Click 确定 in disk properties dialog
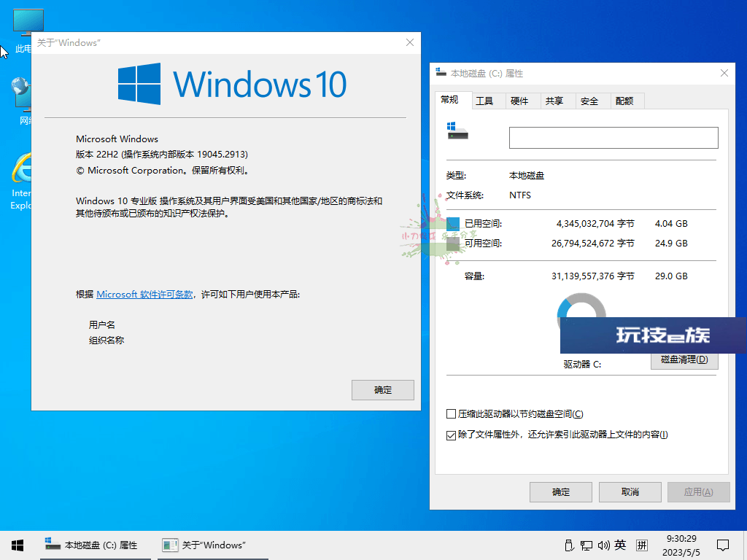Viewport: 747px width, 560px height. pos(561,492)
